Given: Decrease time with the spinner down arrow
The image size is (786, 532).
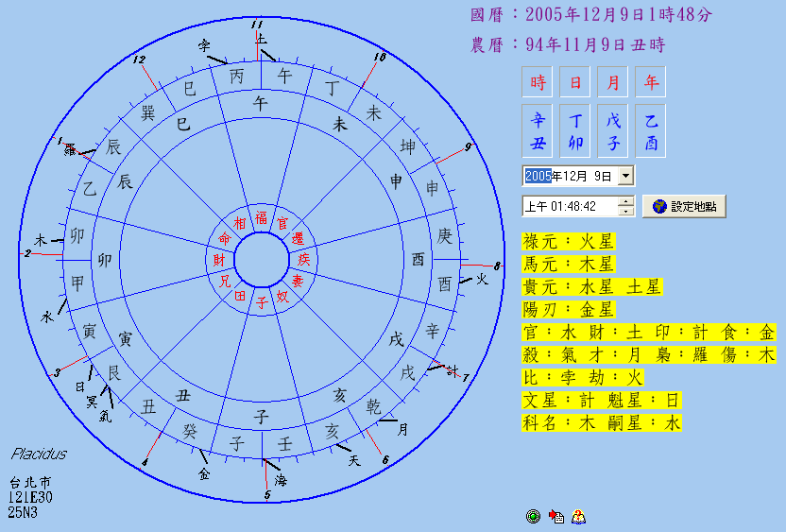Looking at the screenshot, I should [625, 211].
